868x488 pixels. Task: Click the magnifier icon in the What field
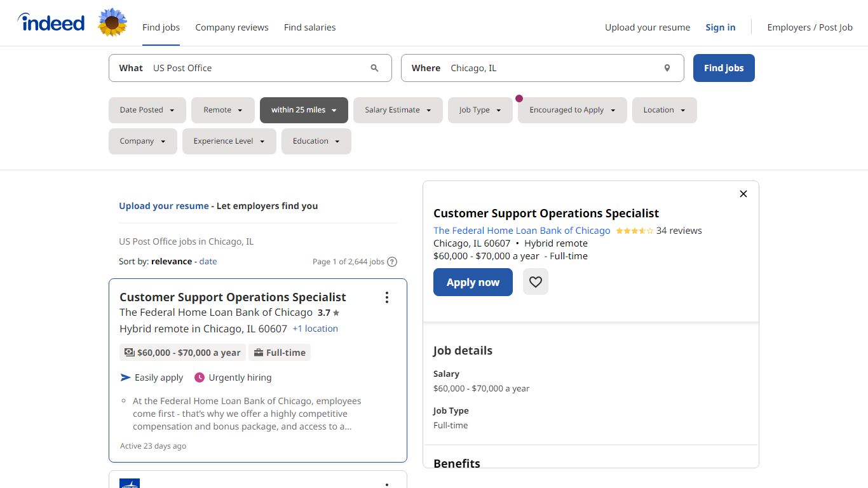point(374,68)
